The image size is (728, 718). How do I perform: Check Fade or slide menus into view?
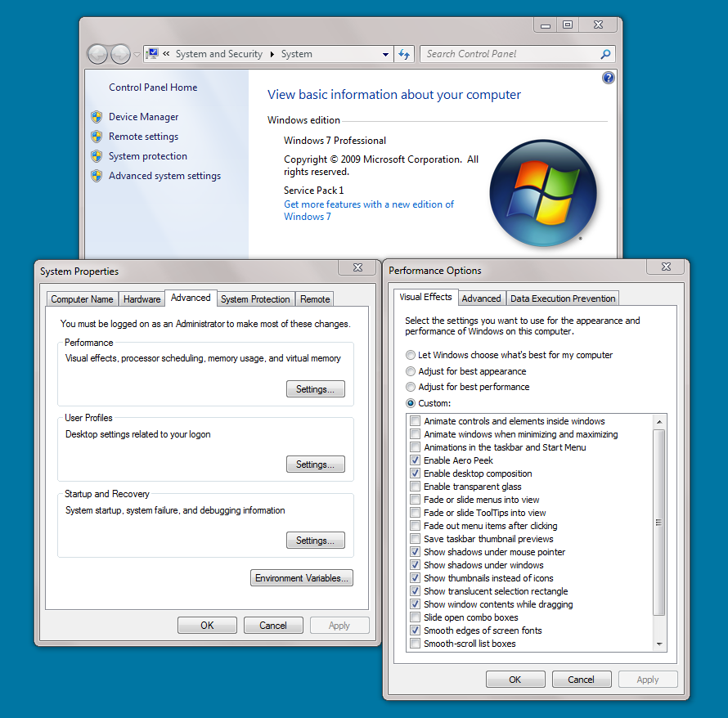415,500
